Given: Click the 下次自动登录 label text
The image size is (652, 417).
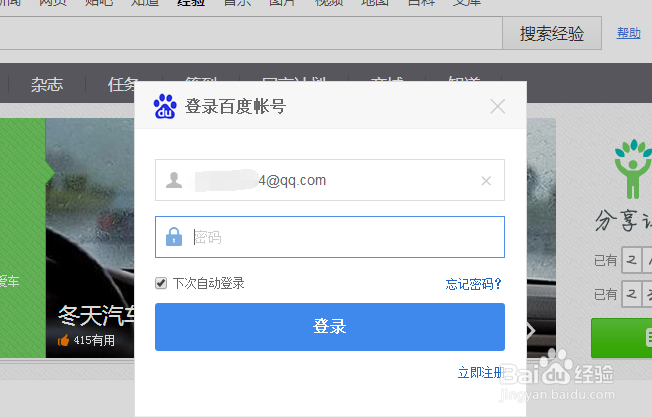Looking at the screenshot, I should (x=209, y=284).
